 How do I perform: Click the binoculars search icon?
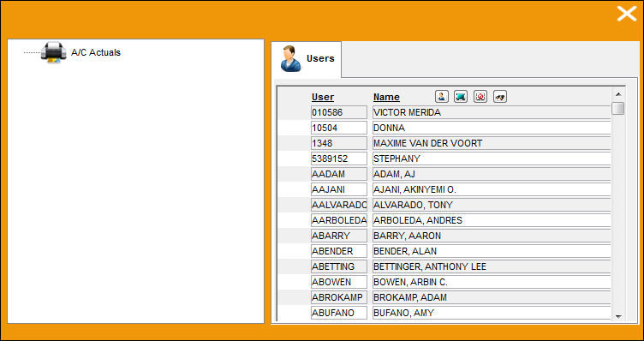[500, 97]
